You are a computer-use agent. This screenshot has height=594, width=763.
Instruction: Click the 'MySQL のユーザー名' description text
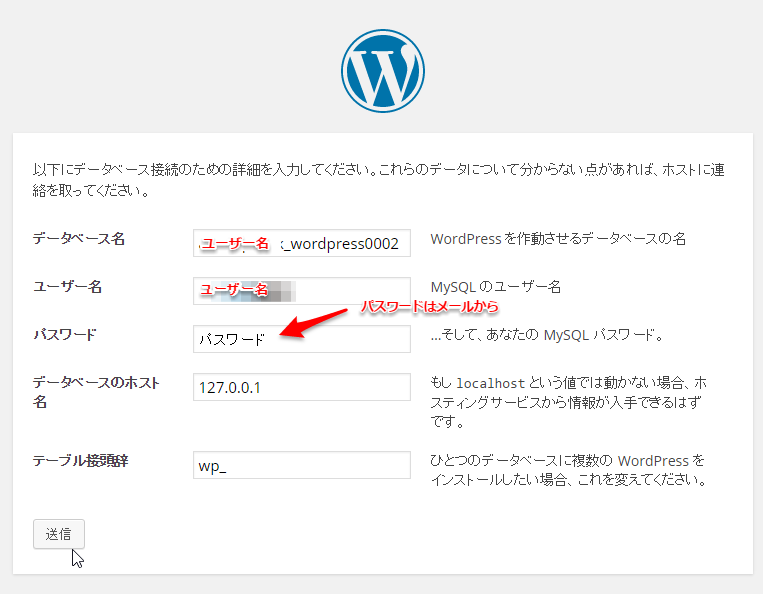tap(495, 287)
